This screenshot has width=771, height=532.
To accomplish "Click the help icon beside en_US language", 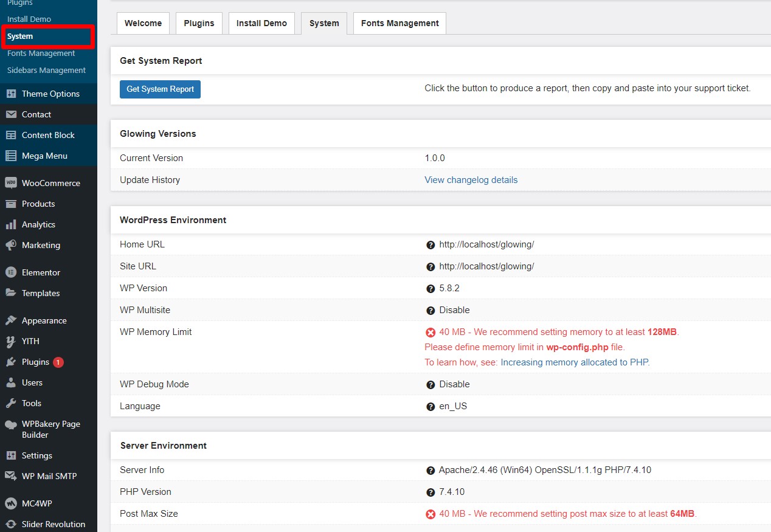I will click(x=430, y=407).
